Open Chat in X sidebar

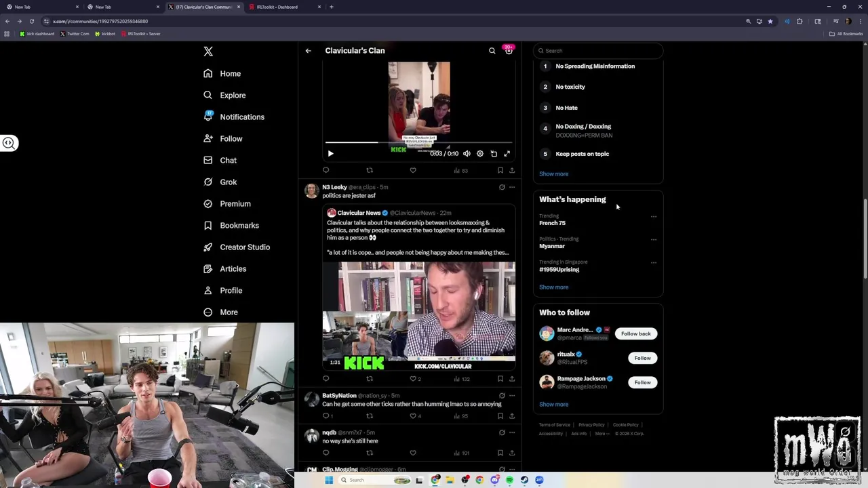[x=220, y=160]
